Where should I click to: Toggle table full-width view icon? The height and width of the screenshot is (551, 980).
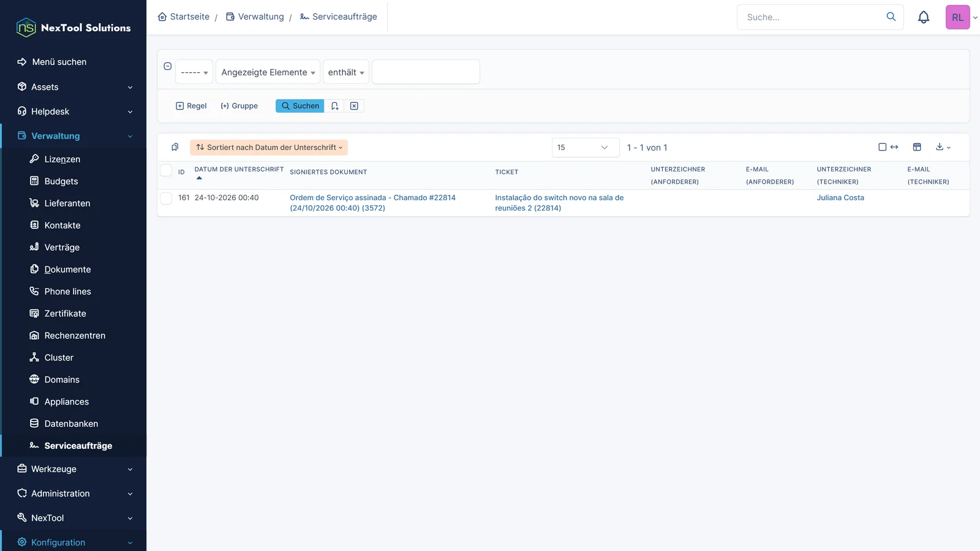888,147
